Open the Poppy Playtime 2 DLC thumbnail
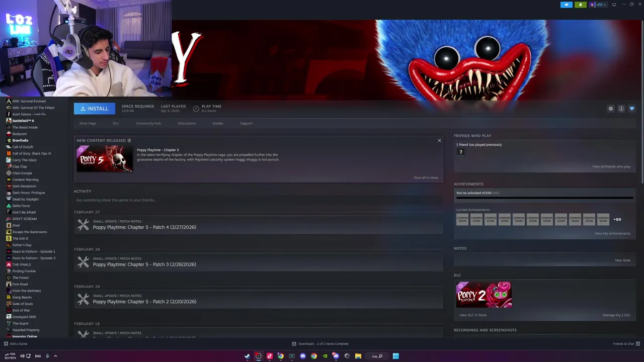 click(484, 295)
